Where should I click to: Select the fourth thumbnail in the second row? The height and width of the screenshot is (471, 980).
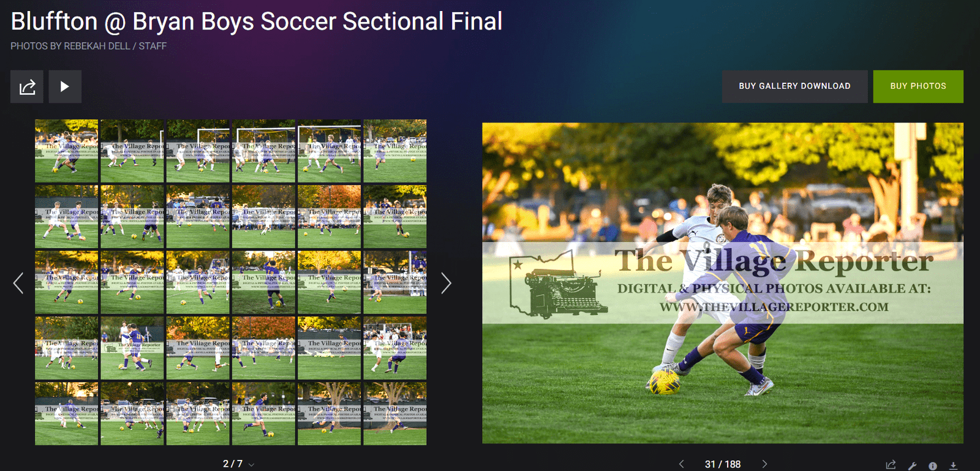[x=263, y=216]
